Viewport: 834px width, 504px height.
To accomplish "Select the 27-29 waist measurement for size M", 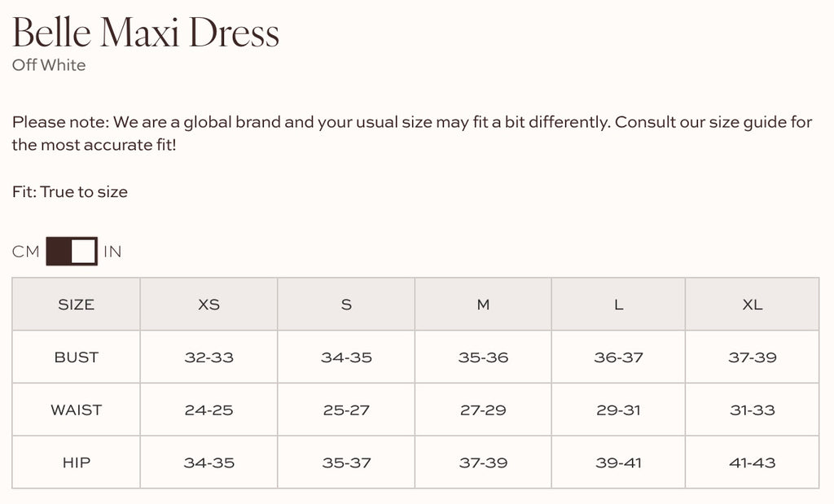I will click(483, 410).
